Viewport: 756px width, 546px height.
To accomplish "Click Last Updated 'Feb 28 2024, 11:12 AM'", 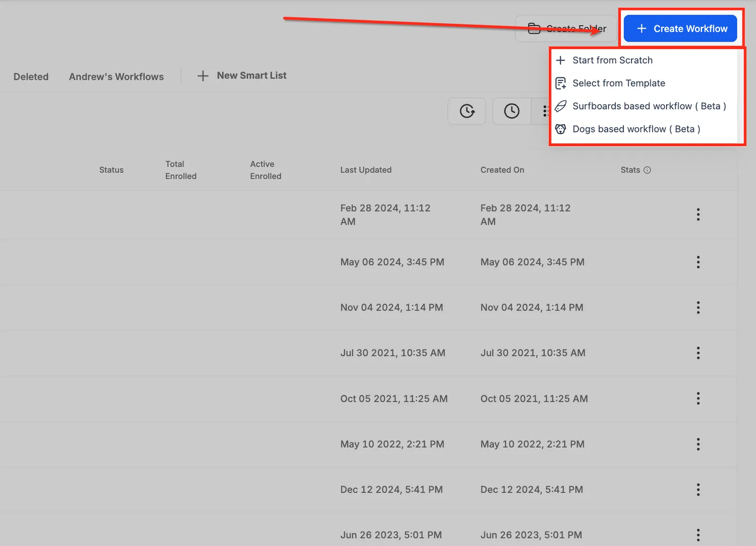I will point(386,215).
